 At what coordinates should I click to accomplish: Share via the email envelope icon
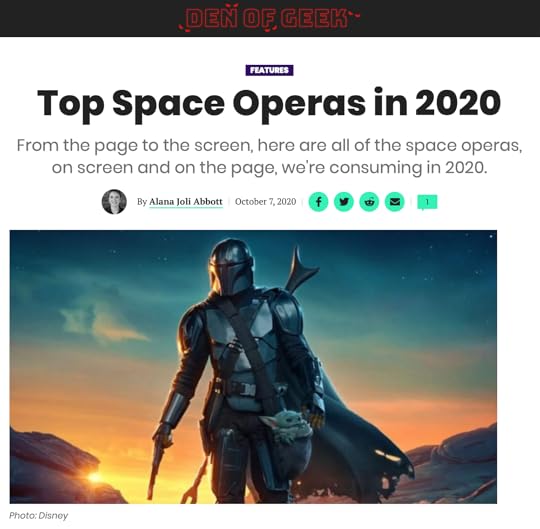pyautogui.click(x=395, y=202)
